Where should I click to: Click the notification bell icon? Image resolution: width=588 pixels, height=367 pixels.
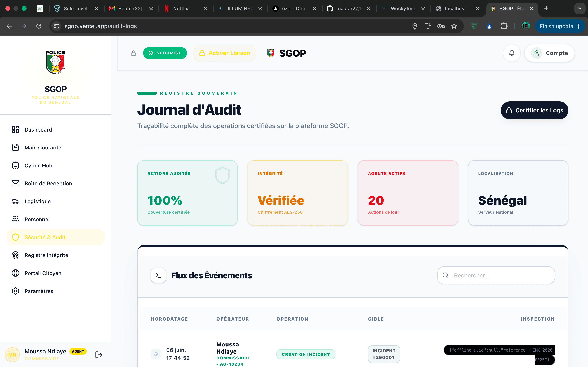512,53
